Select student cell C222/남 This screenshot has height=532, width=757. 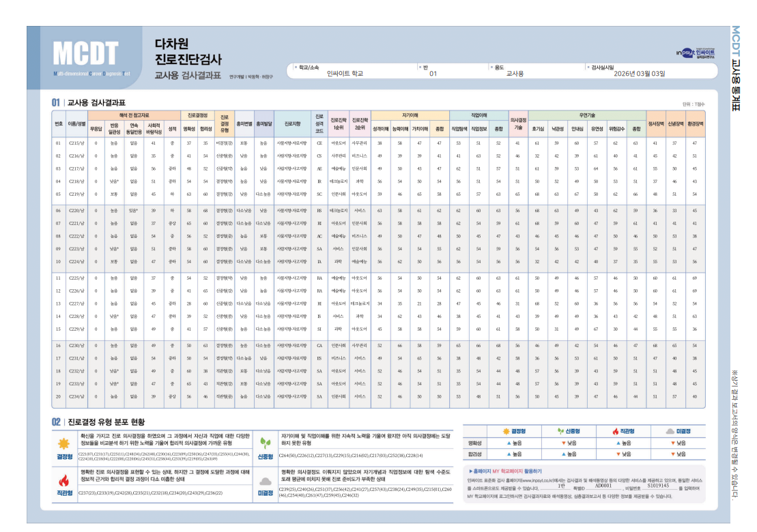point(76,237)
